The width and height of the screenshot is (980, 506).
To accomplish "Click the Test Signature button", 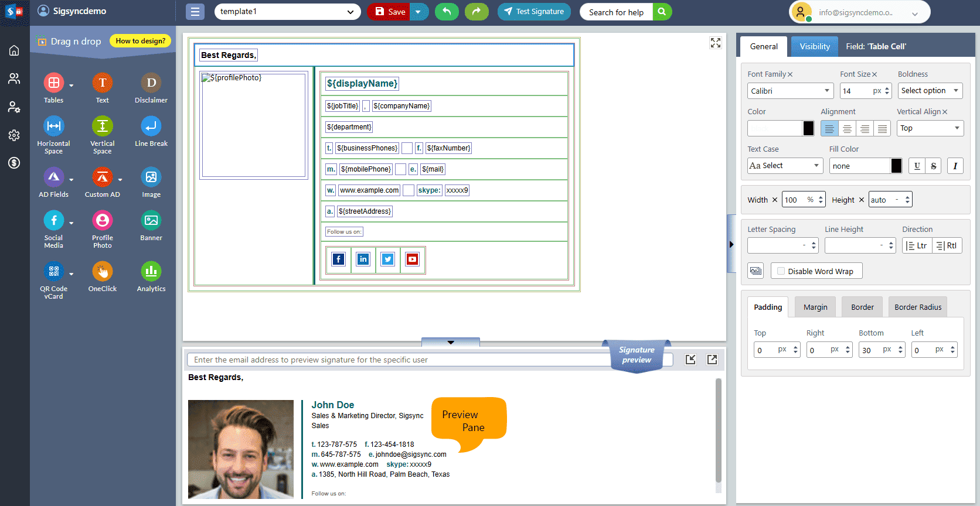I will point(534,12).
